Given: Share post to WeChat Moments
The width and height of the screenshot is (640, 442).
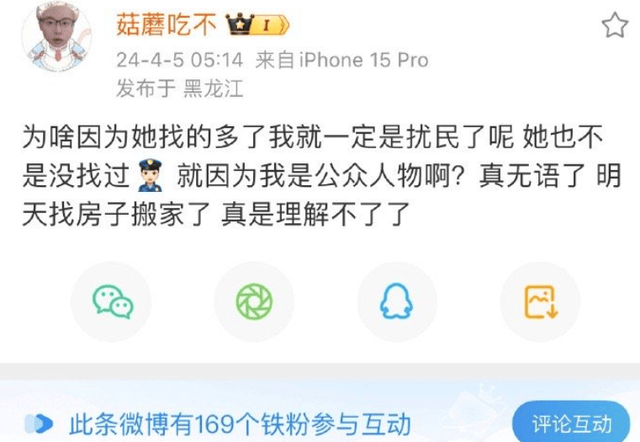Looking at the screenshot, I should coord(254,302).
